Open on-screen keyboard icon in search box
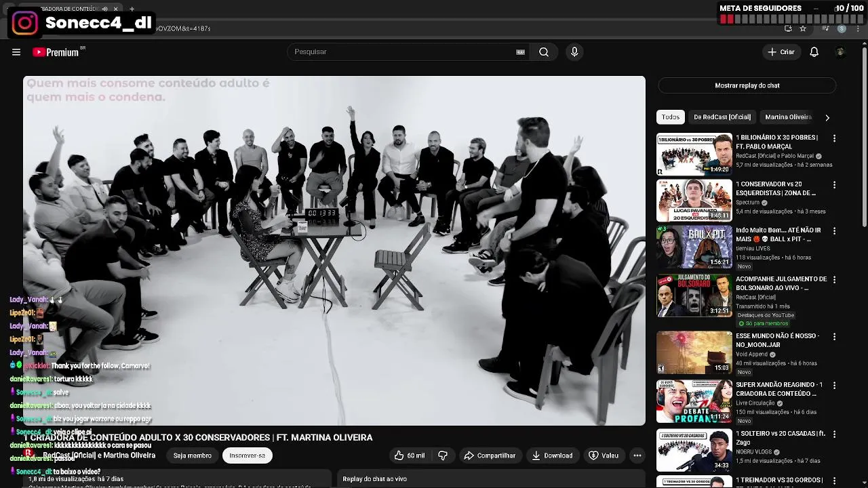The height and width of the screenshot is (488, 868). pyautogui.click(x=521, y=52)
